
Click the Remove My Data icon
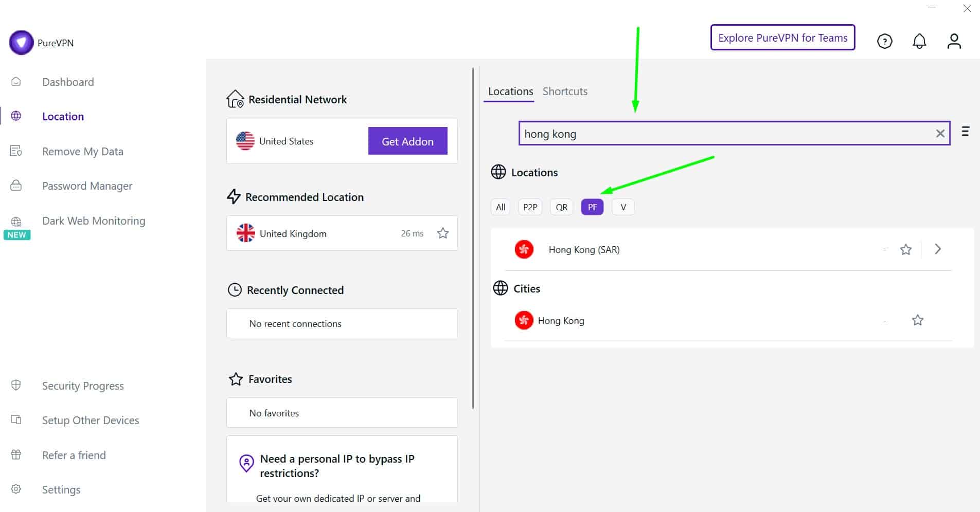coord(16,151)
